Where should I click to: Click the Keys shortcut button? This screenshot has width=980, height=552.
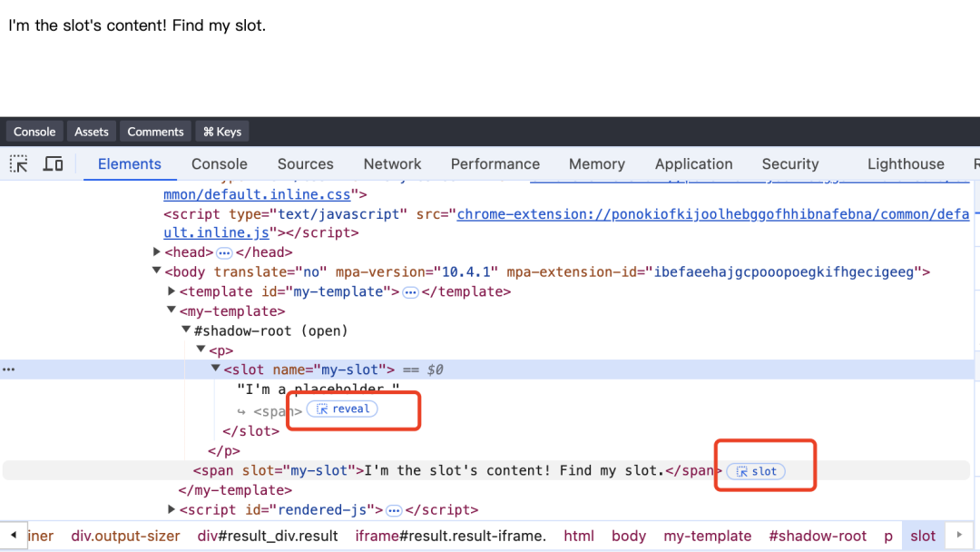pos(222,132)
